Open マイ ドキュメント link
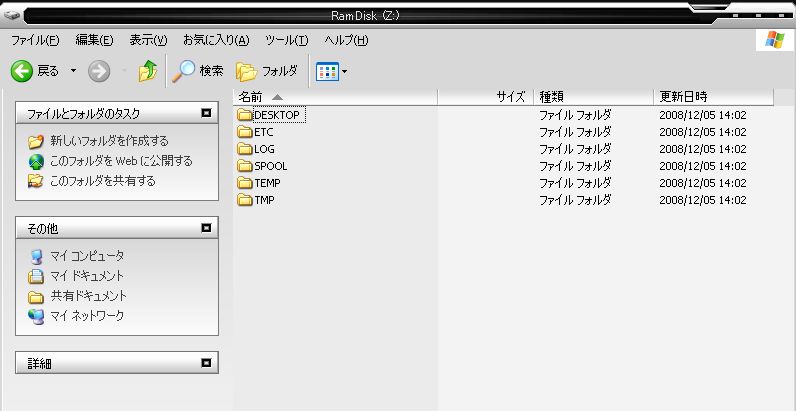The image size is (796, 411). pos(87,276)
